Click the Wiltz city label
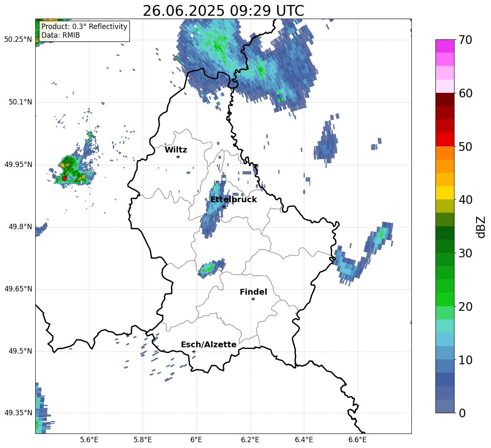 [176, 150]
